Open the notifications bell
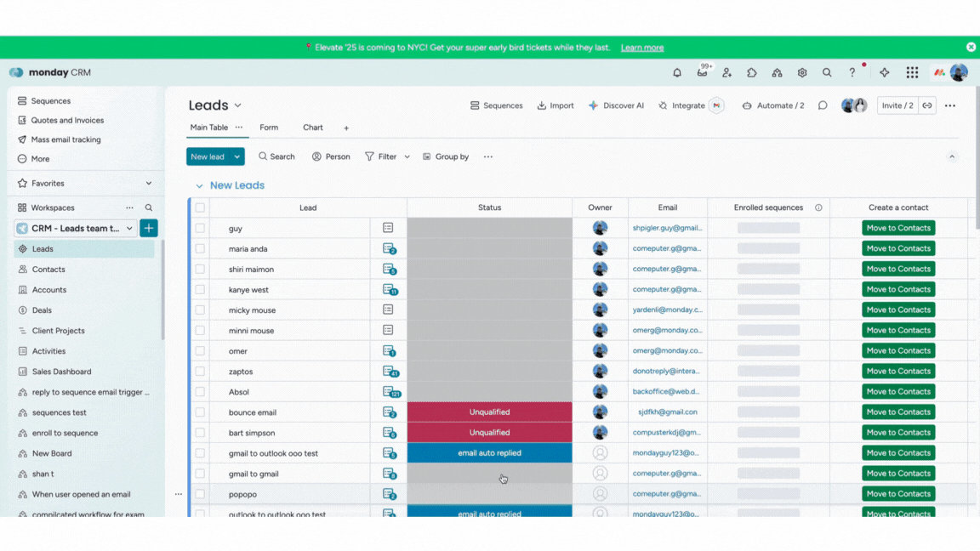 (677, 72)
